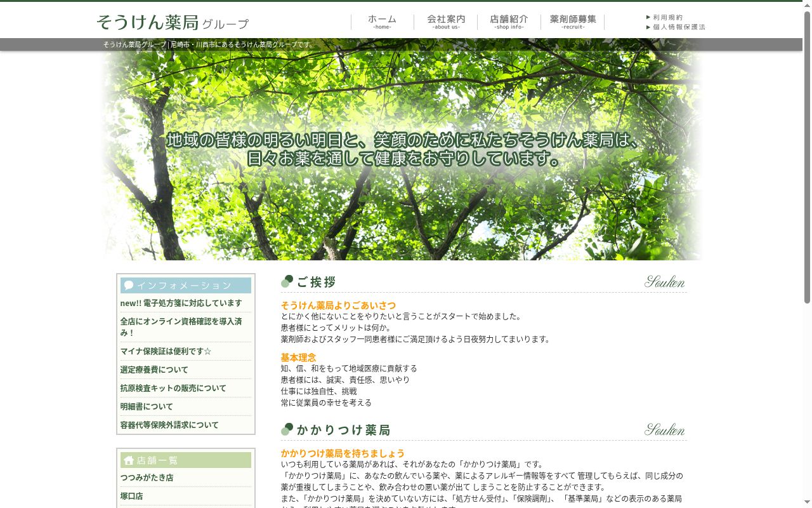Click the scrollbar up arrow

[x=807, y=5]
